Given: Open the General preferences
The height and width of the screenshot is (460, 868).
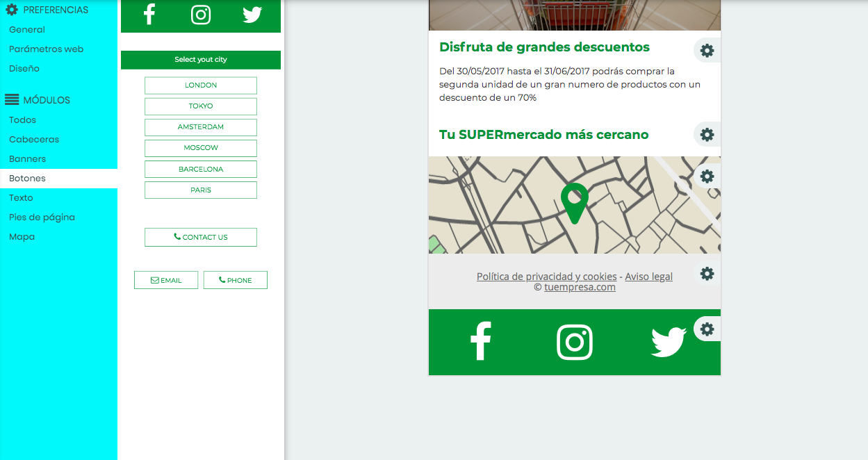Looking at the screenshot, I should 27,30.
